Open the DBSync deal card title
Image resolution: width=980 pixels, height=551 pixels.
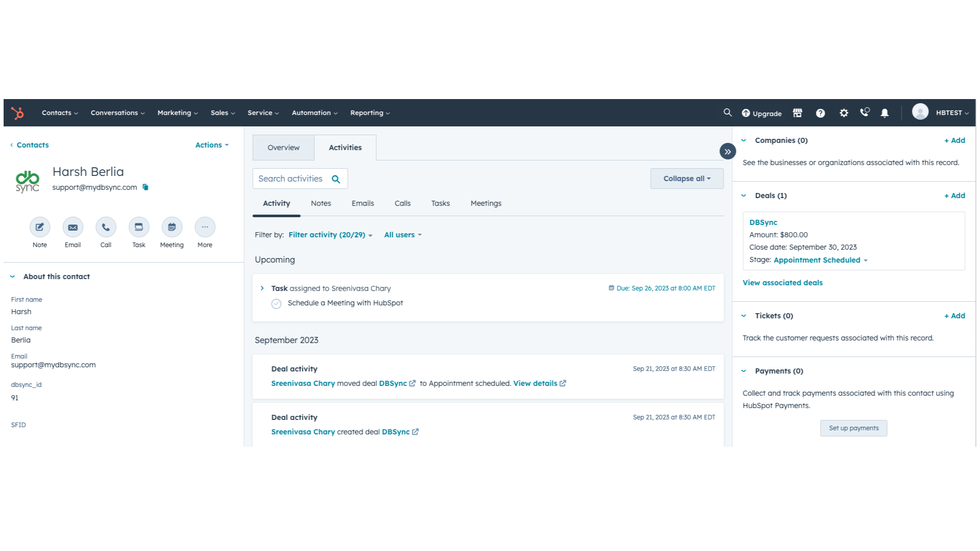click(x=763, y=222)
